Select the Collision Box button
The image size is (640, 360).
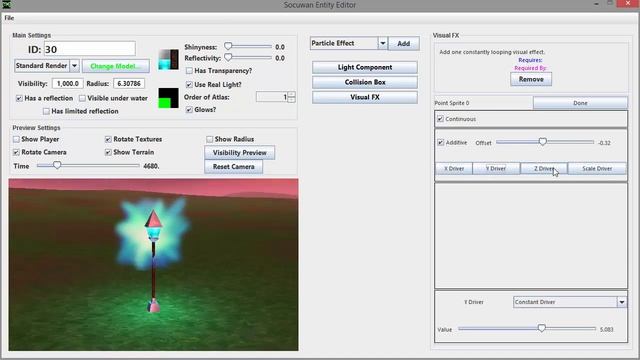point(364,82)
